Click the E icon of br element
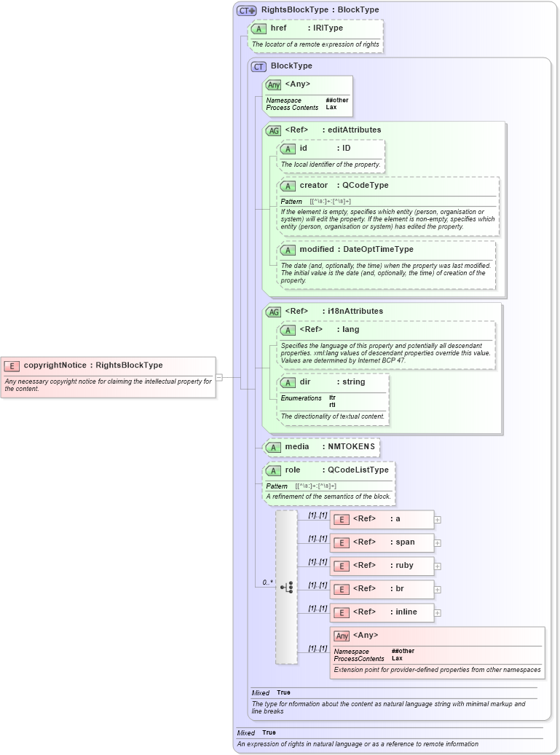The width and height of the screenshot is (560, 755). coord(342,589)
